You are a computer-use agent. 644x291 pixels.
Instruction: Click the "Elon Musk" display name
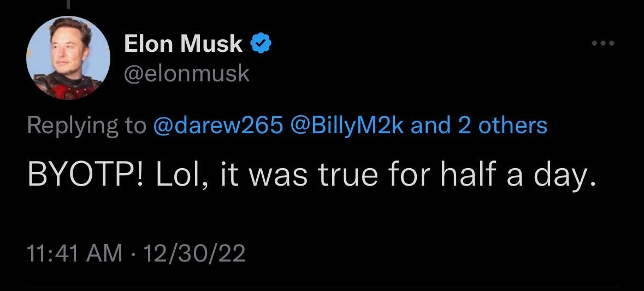coord(184,44)
